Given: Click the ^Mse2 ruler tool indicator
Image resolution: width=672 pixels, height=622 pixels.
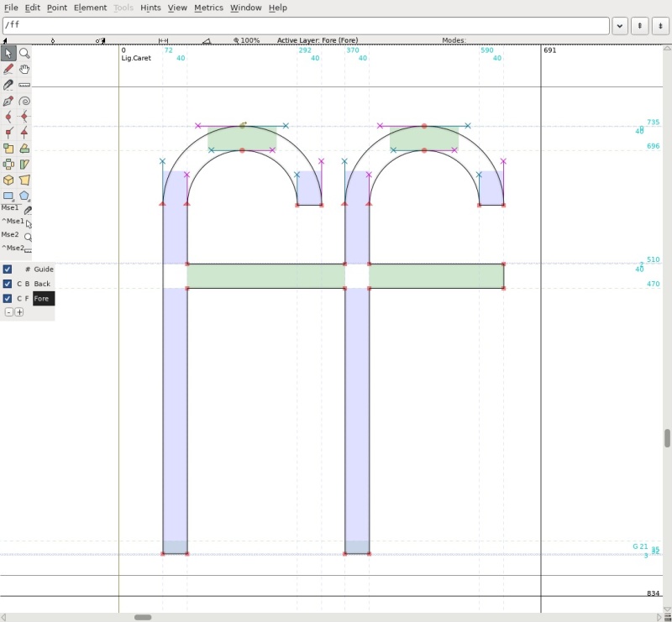Looking at the screenshot, I should coord(28,250).
